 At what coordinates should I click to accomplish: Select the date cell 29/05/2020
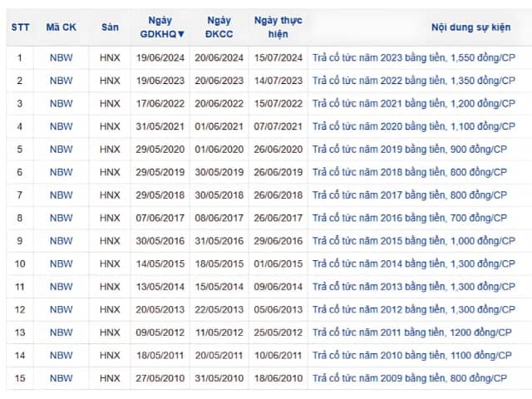click(x=160, y=150)
